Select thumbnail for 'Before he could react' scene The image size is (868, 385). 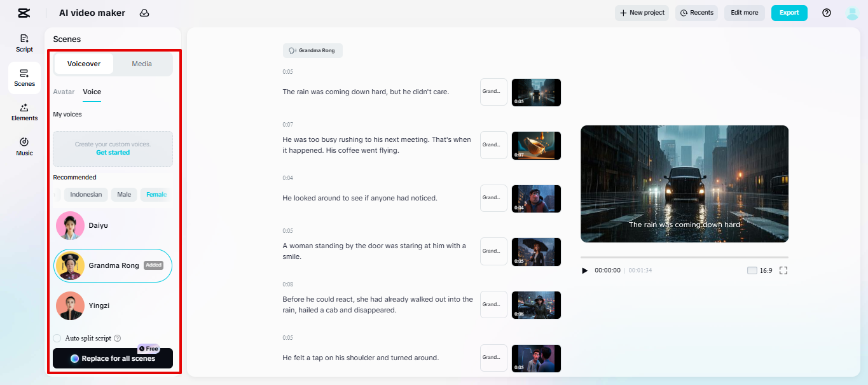point(536,305)
